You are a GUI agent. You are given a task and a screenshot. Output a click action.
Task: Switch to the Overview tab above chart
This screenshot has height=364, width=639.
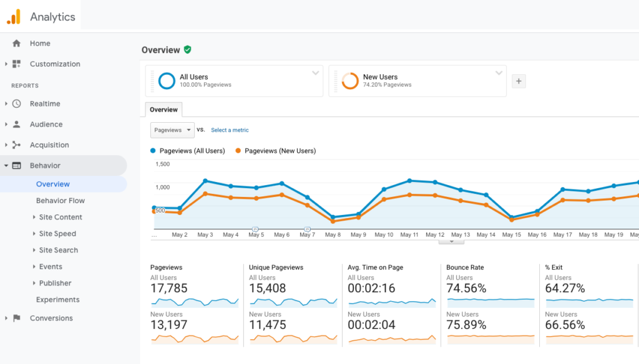pyautogui.click(x=163, y=110)
